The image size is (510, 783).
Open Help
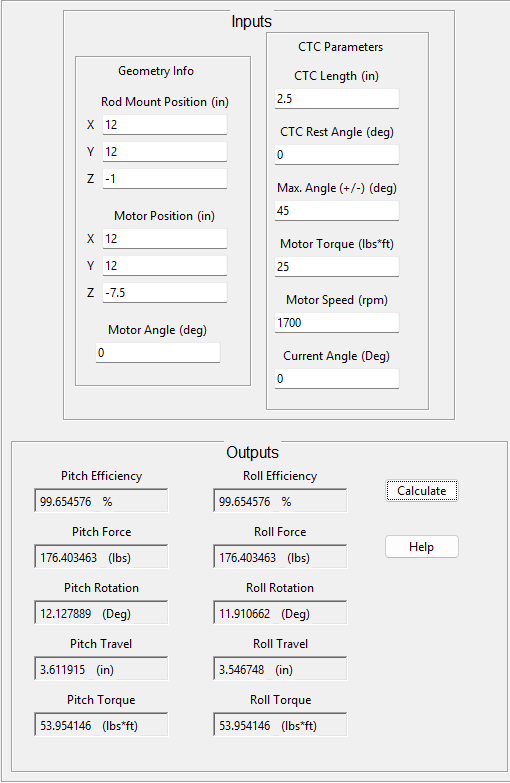tap(422, 547)
